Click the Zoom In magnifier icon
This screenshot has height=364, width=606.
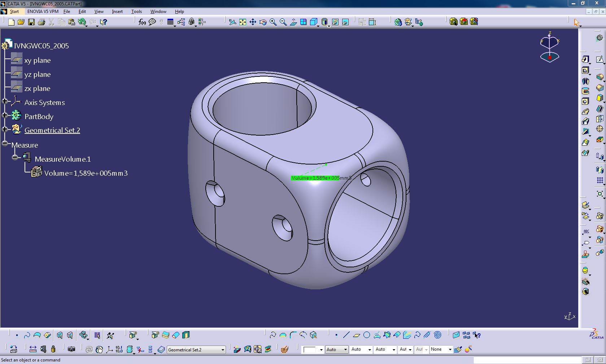pos(273,22)
